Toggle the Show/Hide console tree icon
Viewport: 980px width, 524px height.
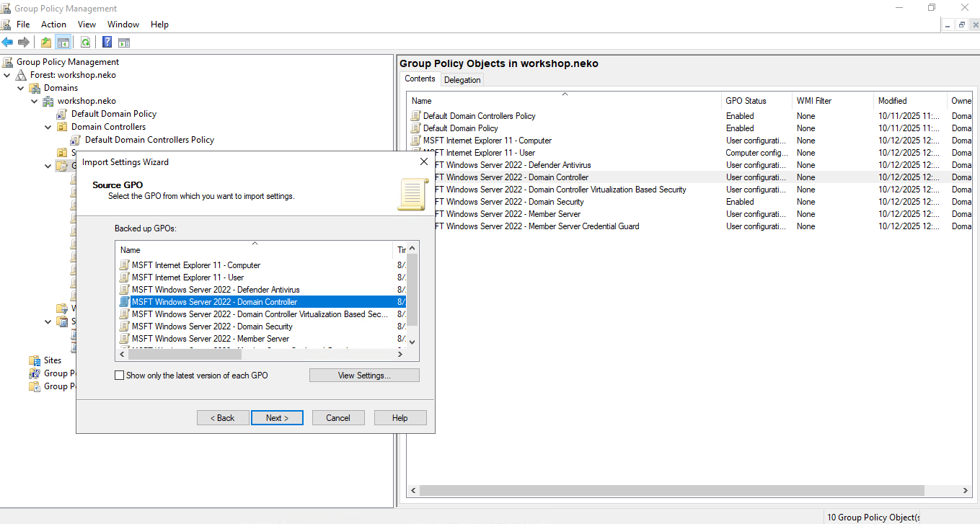(x=63, y=42)
